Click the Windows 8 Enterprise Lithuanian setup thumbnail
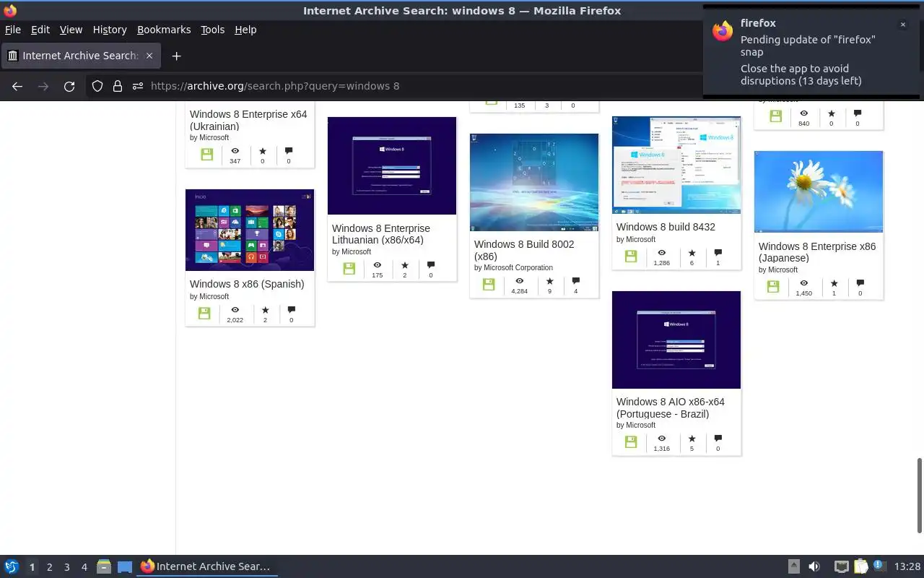 pyautogui.click(x=392, y=165)
